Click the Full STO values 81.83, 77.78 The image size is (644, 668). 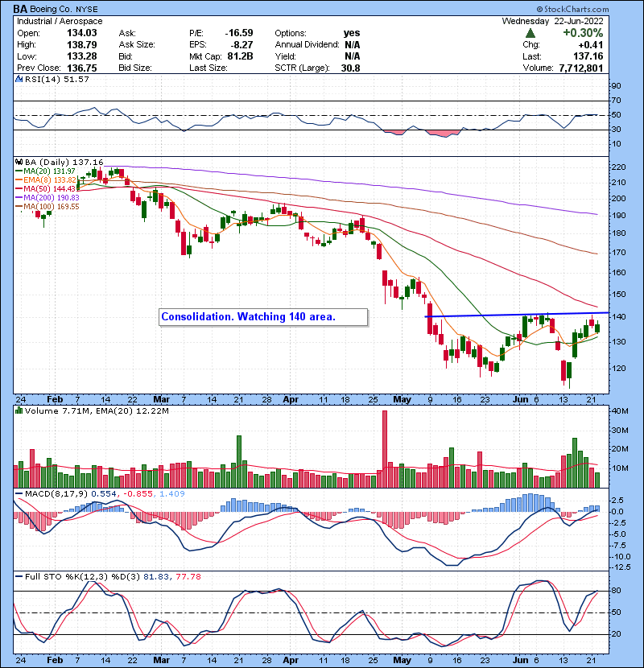pyautogui.click(x=171, y=577)
